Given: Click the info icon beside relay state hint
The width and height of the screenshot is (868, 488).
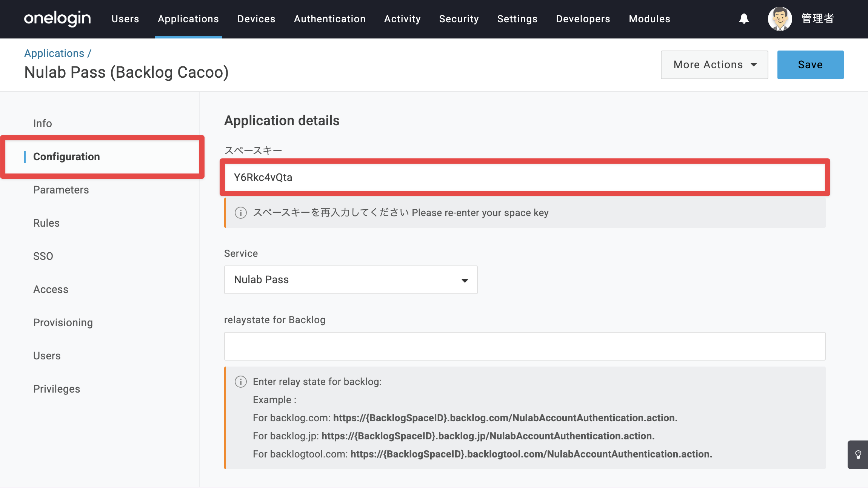Looking at the screenshot, I should tap(241, 382).
